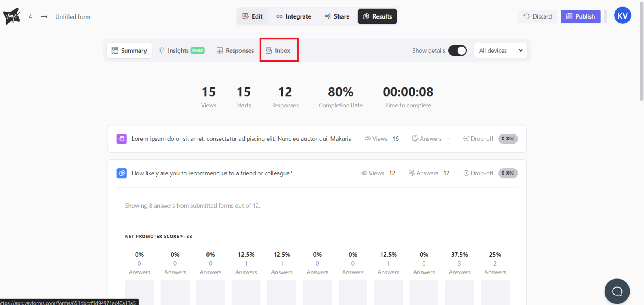Viewport: 644px width, 305px height.
Task: Click the eye icon beside Views 16
Action: pos(367,139)
